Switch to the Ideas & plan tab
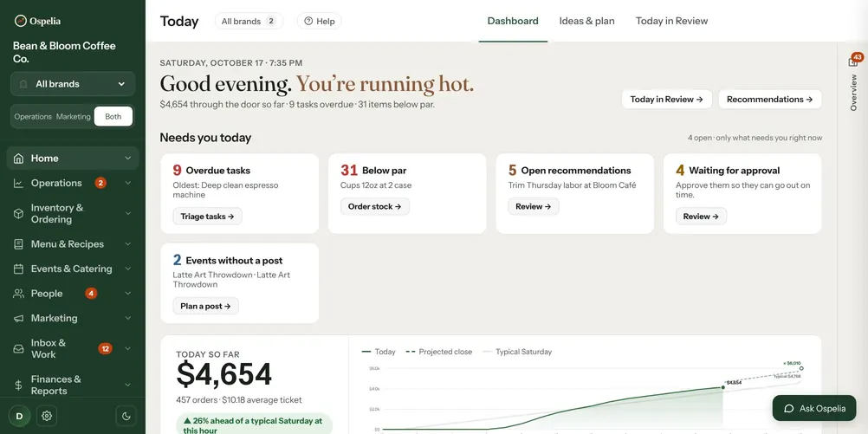 click(586, 21)
